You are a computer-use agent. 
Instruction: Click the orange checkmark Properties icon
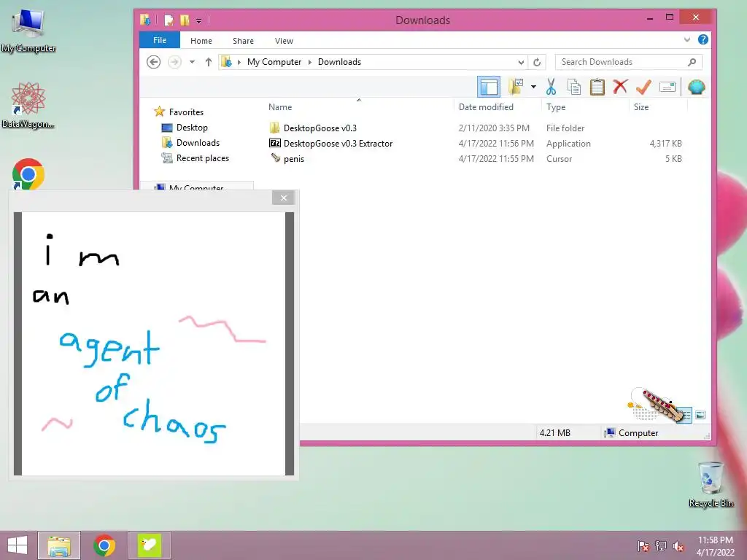point(643,87)
